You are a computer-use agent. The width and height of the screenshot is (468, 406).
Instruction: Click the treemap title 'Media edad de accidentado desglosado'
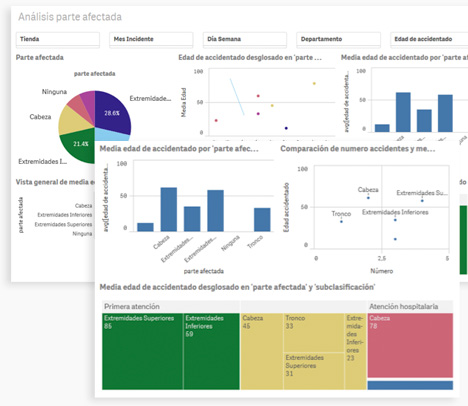click(x=237, y=287)
